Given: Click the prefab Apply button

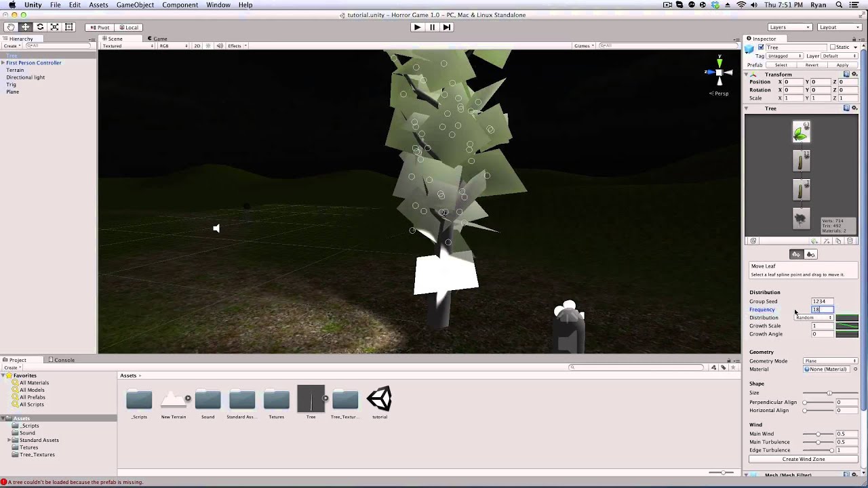Looking at the screenshot, I should click(842, 65).
